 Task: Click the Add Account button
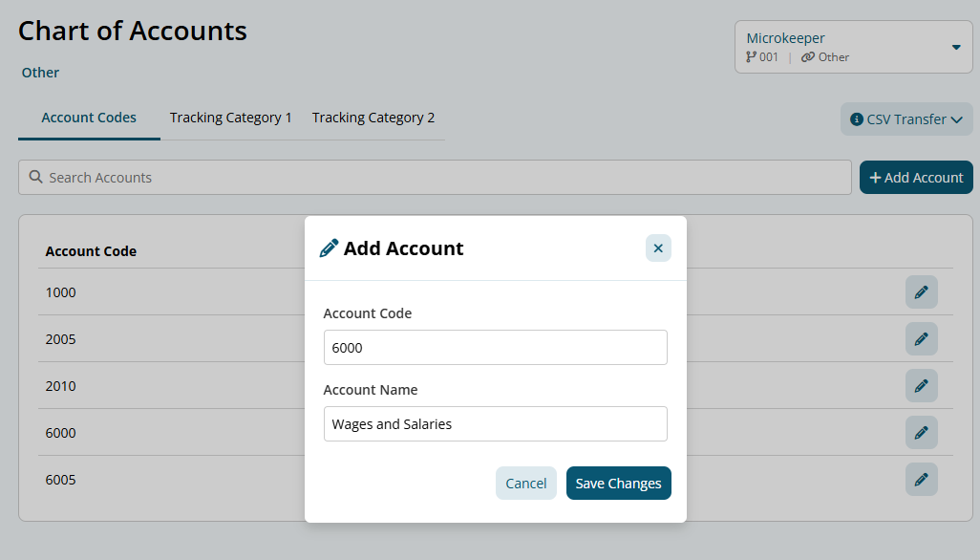click(916, 178)
